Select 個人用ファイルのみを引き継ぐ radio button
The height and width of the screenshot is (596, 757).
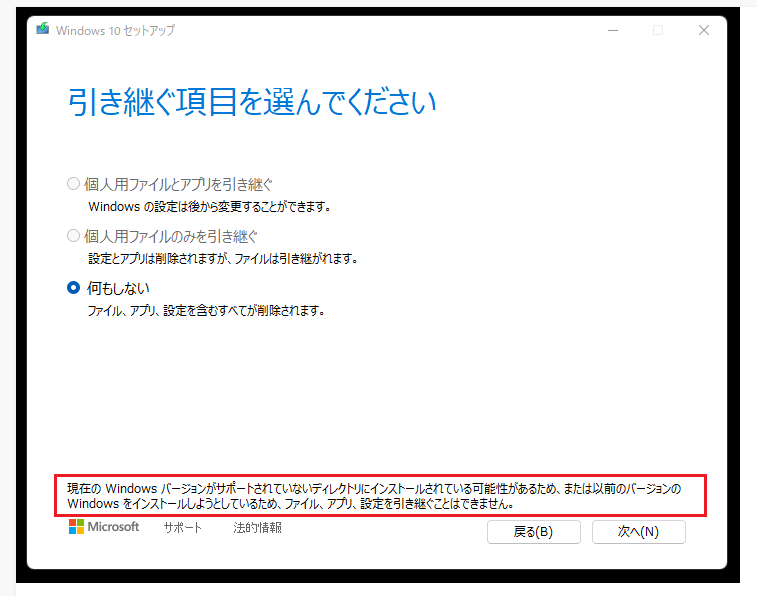coord(73,236)
